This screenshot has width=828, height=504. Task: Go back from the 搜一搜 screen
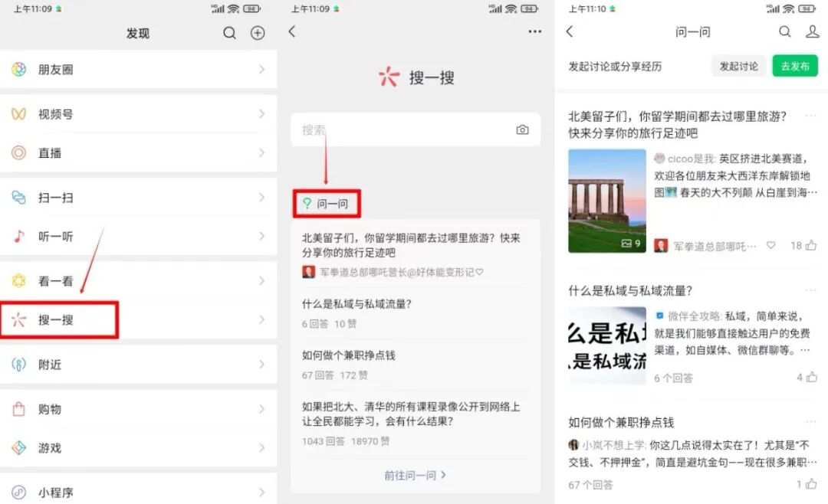(x=292, y=31)
